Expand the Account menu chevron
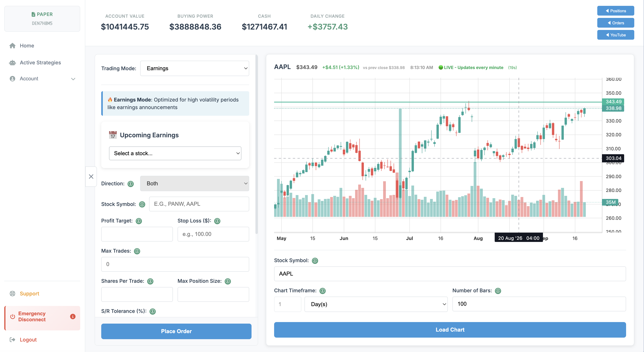This screenshot has width=644, height=352. tap(73, 79)
